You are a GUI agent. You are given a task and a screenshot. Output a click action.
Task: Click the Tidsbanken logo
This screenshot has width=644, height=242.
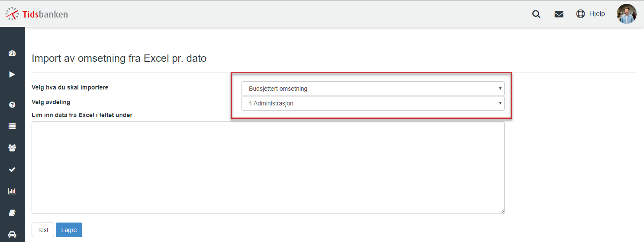[x=36, y=14]
